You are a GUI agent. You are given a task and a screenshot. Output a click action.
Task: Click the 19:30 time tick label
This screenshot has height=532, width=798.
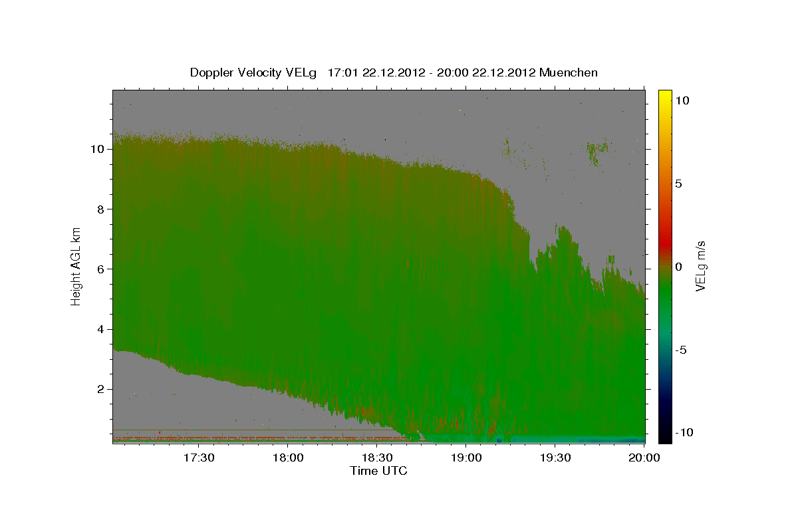555,458
